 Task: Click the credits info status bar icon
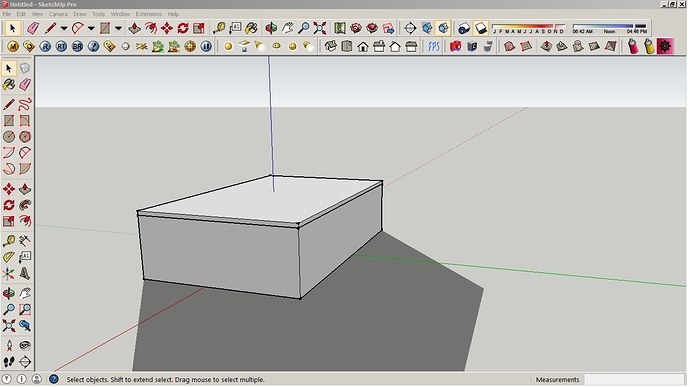(x=22, y=379)
